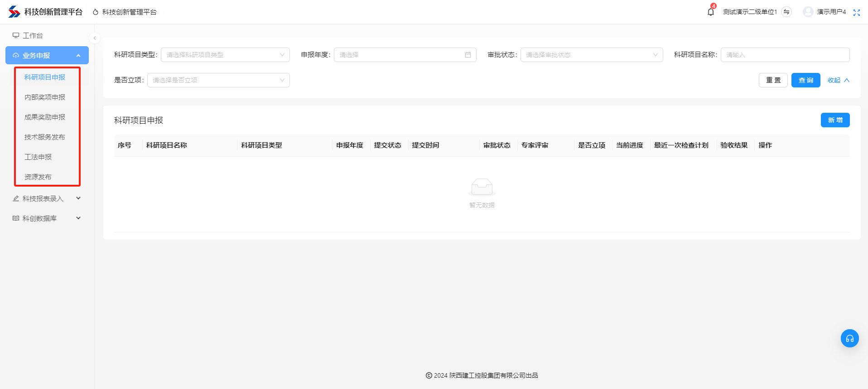Open the 是否立项 dropdown

pos(218,80)
